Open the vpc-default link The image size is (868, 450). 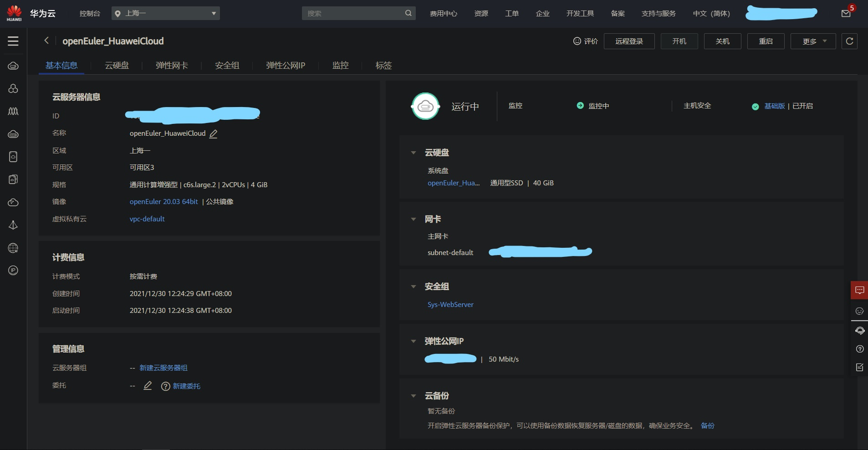point(147,219)
